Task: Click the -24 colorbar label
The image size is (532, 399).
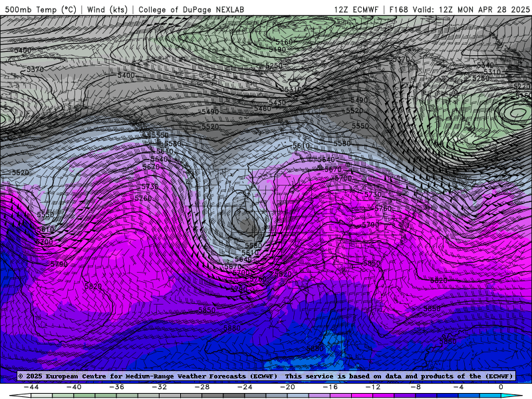Action: coord(245,387)
